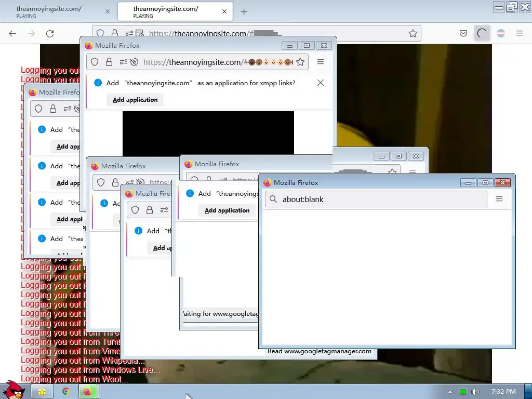Reload the page in the main browser
The width and height of the screenshot is (532, 399).
[50, 34]
